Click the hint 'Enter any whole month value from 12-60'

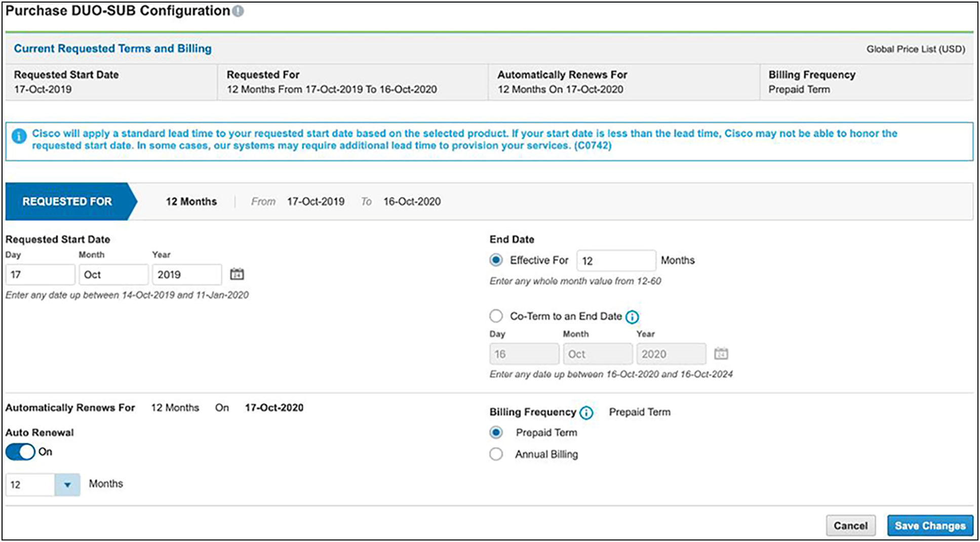point(575,281)
